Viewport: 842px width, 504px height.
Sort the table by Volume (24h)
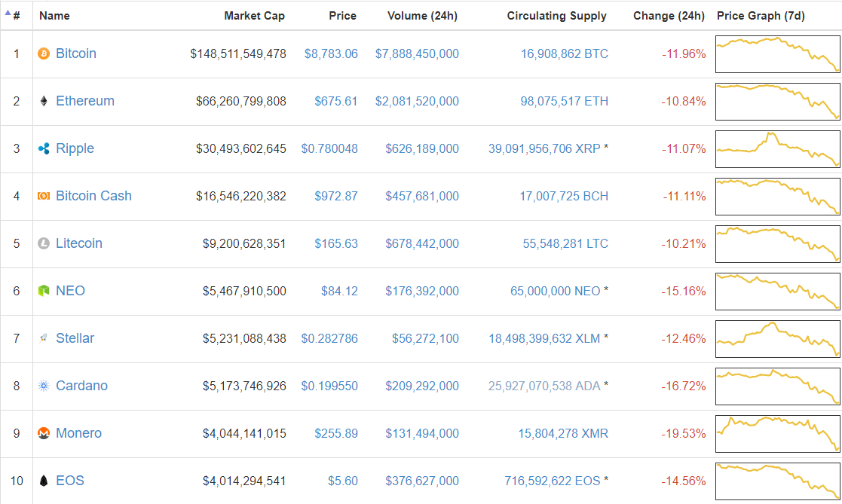[x=422, y=15]
